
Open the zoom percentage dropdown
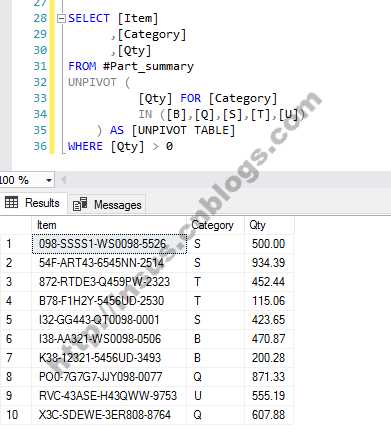(x=49, y=180)
